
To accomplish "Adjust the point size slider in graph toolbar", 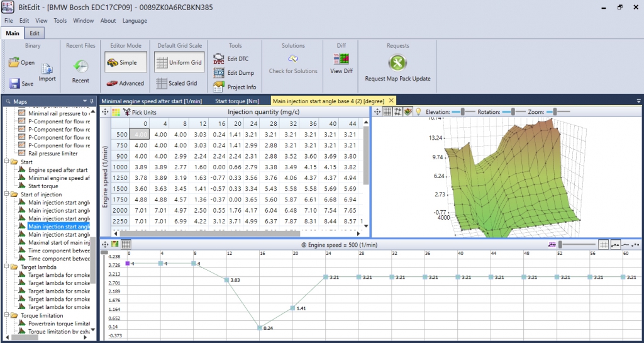I will (577, 244).
